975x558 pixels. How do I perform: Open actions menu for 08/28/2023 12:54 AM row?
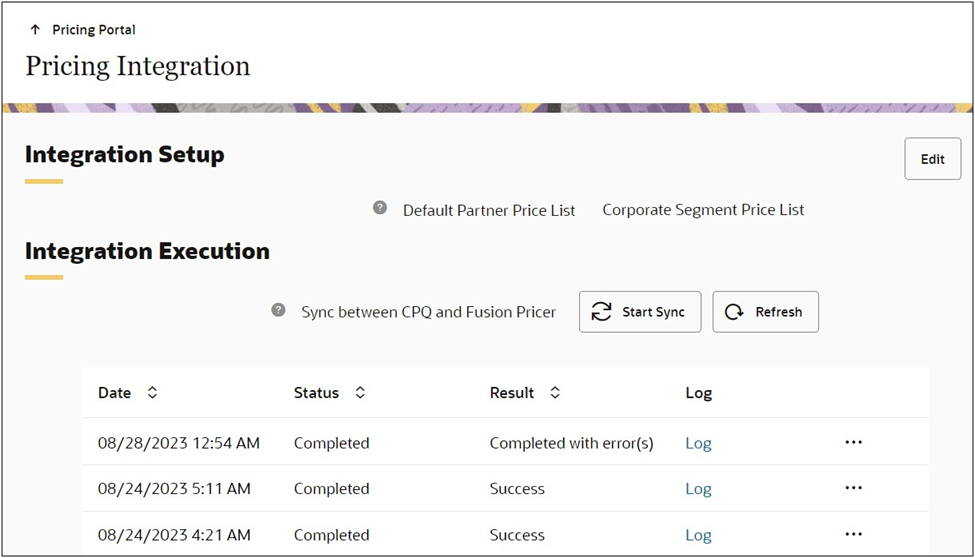tap(853, 442)
